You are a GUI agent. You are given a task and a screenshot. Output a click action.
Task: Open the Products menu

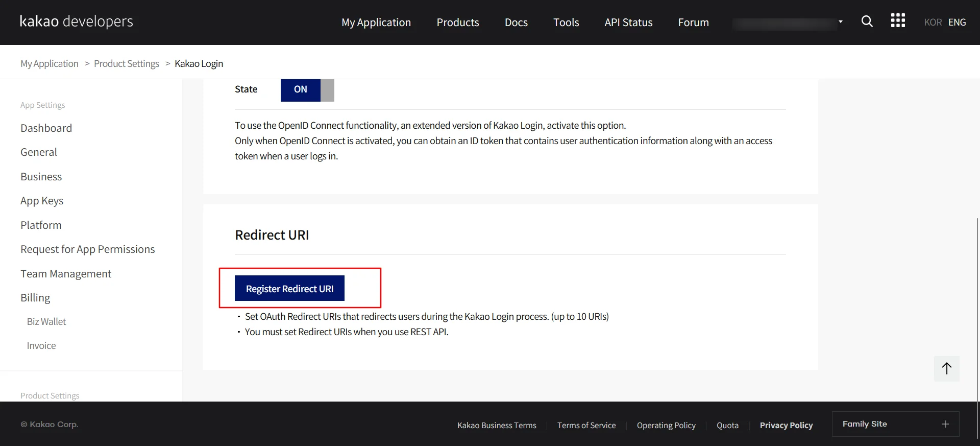(x=458, y=22)
